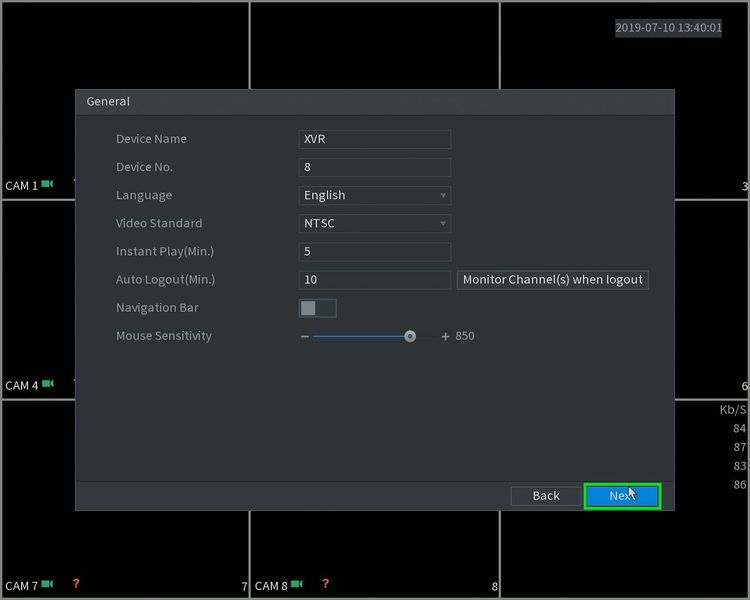Click the CAM 7 green camera icon
This screenshot has height=600, width=750.
tap(47, 584)
